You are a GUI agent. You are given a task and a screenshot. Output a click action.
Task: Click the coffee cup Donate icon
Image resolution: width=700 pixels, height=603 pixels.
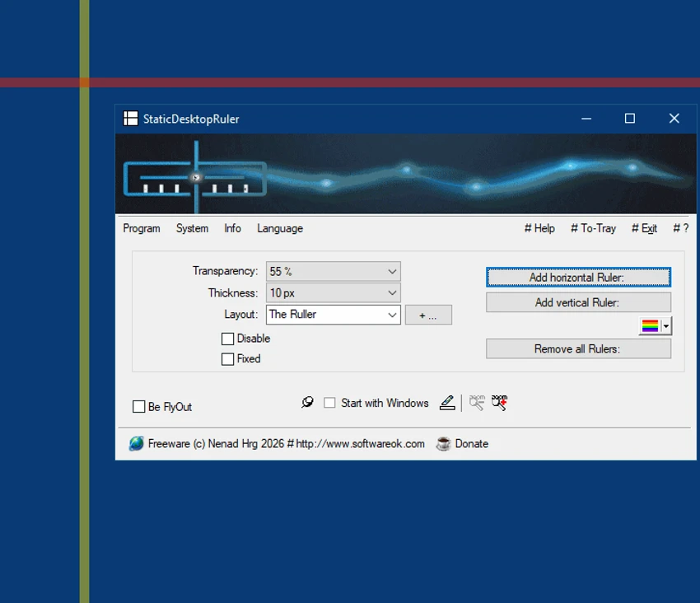(443, 443)
